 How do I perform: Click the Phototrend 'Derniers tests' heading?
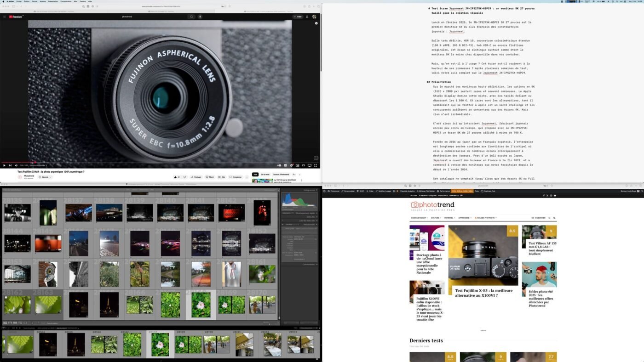pyautogui.click(x=426, y=340)
